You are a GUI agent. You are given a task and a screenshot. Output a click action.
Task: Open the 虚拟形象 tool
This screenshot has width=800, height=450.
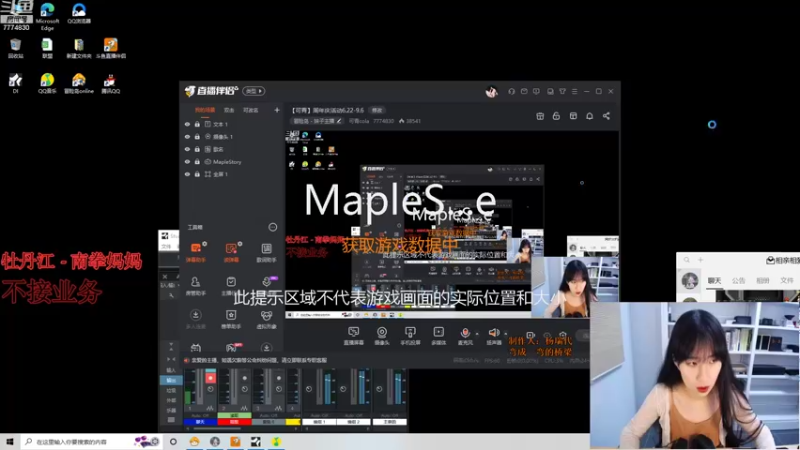[x=266, y=319]
